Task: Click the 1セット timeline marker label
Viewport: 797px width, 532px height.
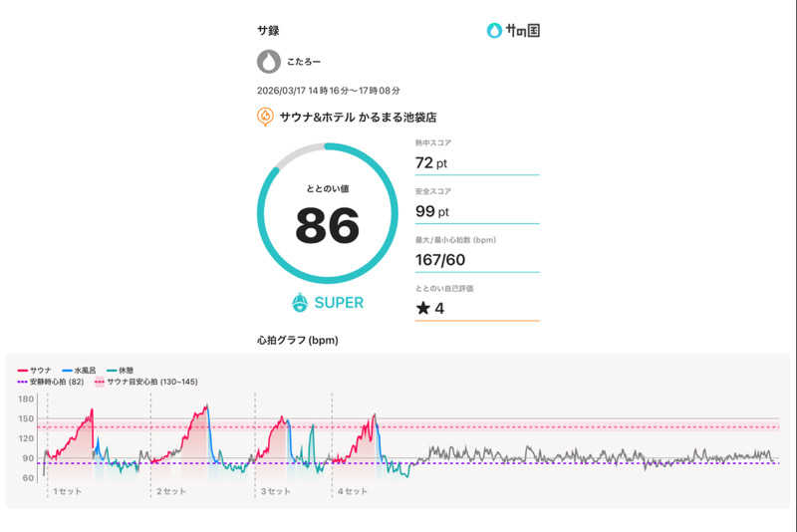Action: point(67,491)
